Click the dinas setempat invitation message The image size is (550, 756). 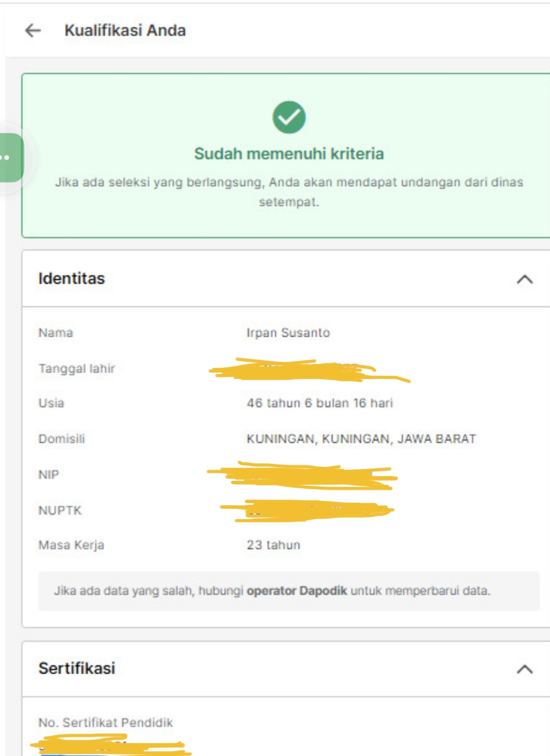click(x=289, y=192)
